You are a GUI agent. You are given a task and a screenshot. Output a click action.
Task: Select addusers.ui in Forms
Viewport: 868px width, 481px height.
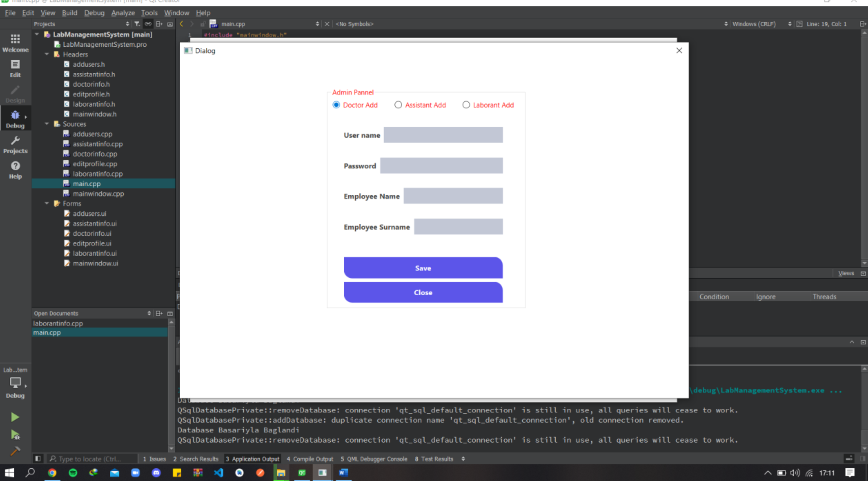pyautogui.click(x=89, y=213)
